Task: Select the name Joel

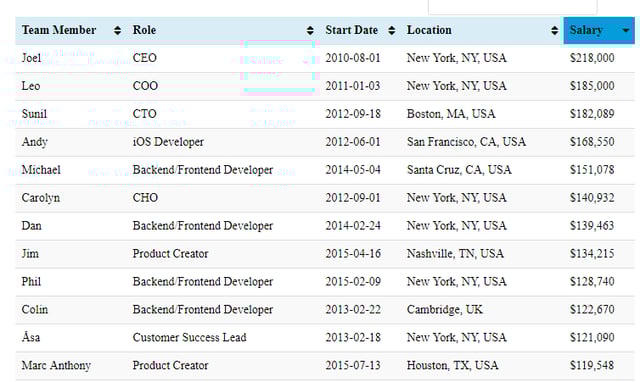Action: pos(31,58)
